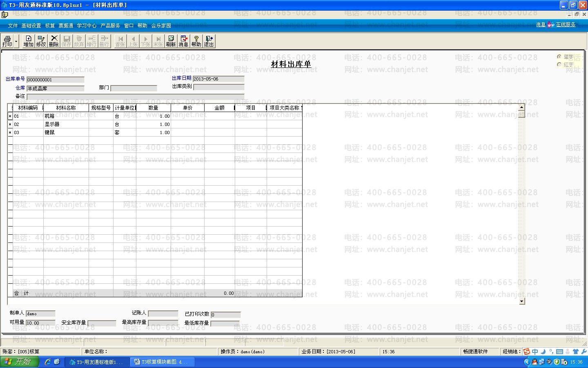Click the 项目大类名称 column header
This screenshot has height=368, width=588.
pos(285,108)
